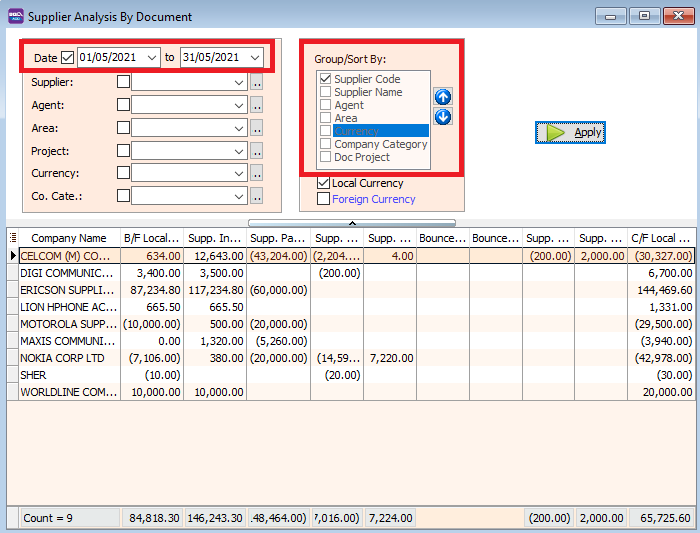This screenshot has width=700, height=533.
Task: Uncheck Supplier Code in Group/Sort list
Action: point(325,79)
